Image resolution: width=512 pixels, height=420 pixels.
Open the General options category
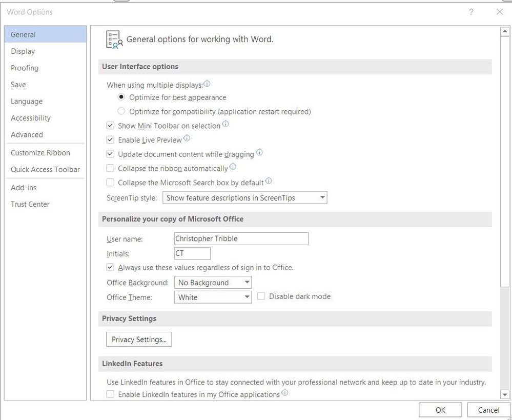(46, 34)
